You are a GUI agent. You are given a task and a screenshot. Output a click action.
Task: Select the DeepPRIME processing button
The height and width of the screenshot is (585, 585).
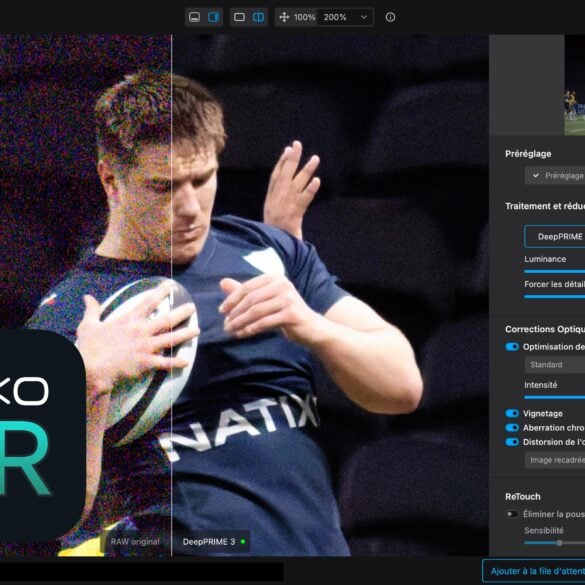[x=554, y=237]
